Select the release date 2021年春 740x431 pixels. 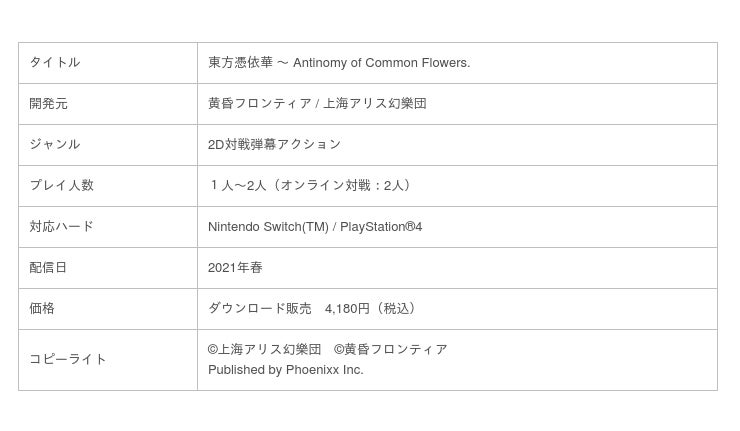pos(235,268)
